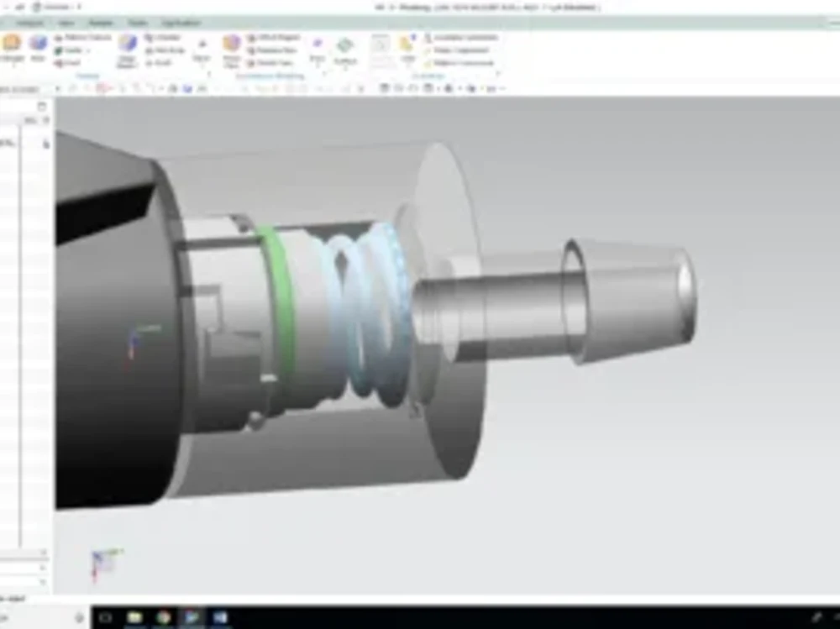This screenshot has height=629, width=840.
Task: Click the Move Component command
Action: coord(456,50)
